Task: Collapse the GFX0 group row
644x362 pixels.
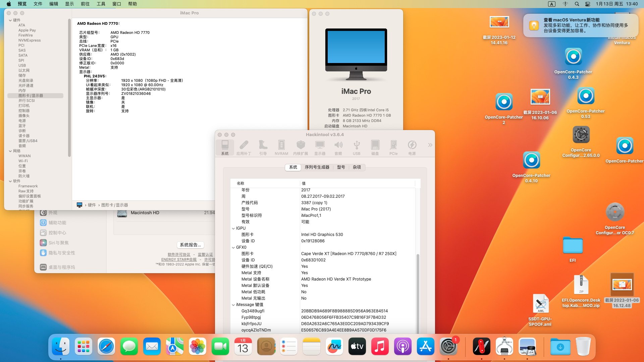Action: pos(233,247)
